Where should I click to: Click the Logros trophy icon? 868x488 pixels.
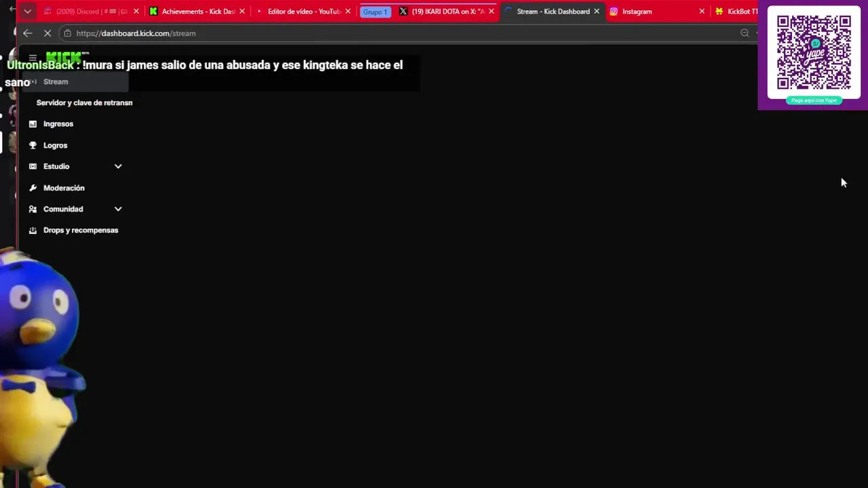(33, 146)
